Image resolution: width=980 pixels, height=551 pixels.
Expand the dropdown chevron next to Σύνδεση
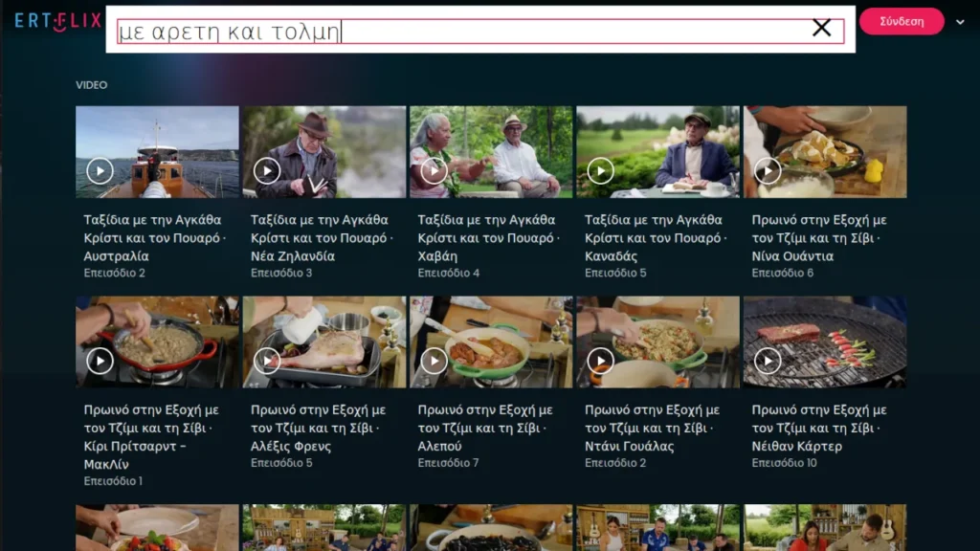coord(960,22)
